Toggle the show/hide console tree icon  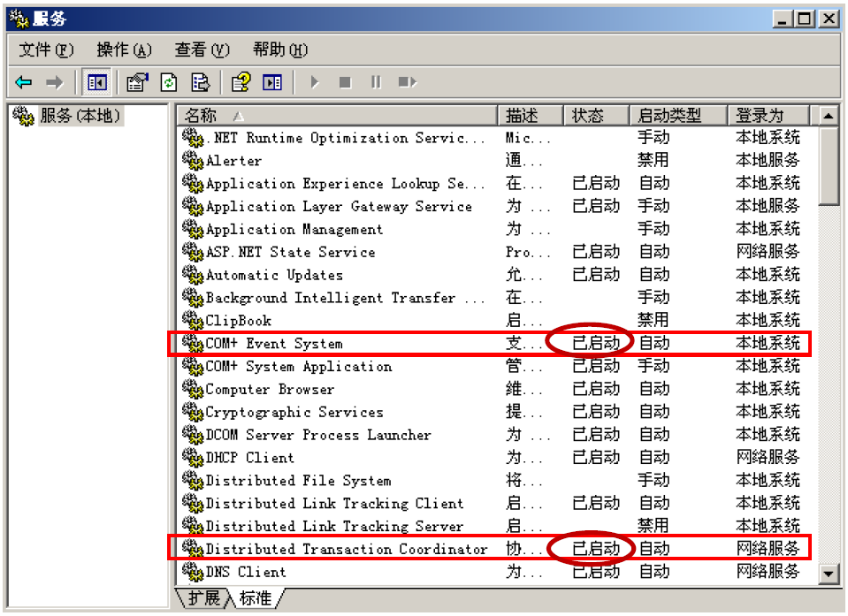[96, 82]
